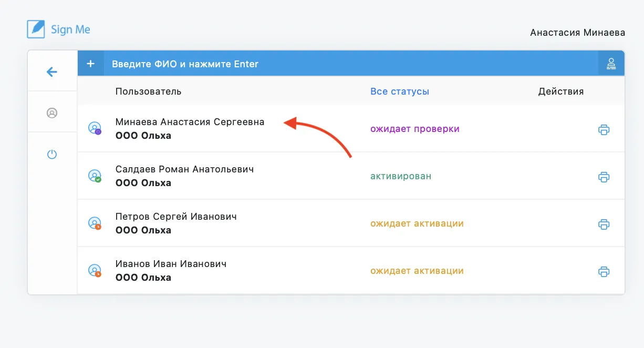Click avatar icon of Салдаев Роман
Image resolution: width=644 pixels, height=348 pixels.
pyautogui.click(x=95, y=176)
